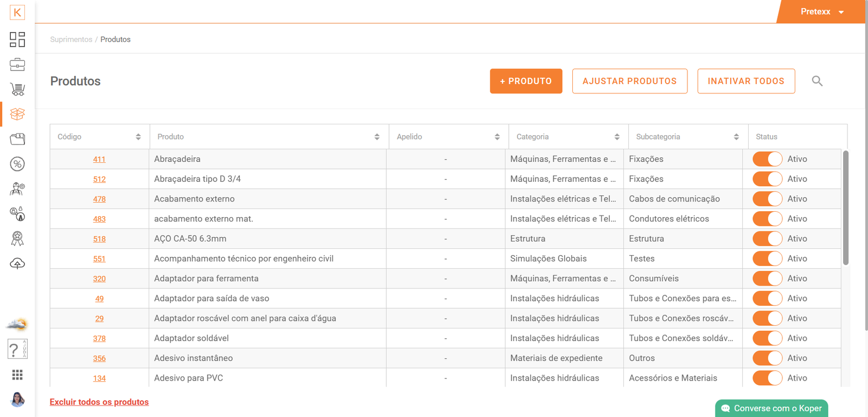The width and height of the screenshot is (868, 417).
Task: Open the shopping cart sidebar icon
Action: (17, 89)
